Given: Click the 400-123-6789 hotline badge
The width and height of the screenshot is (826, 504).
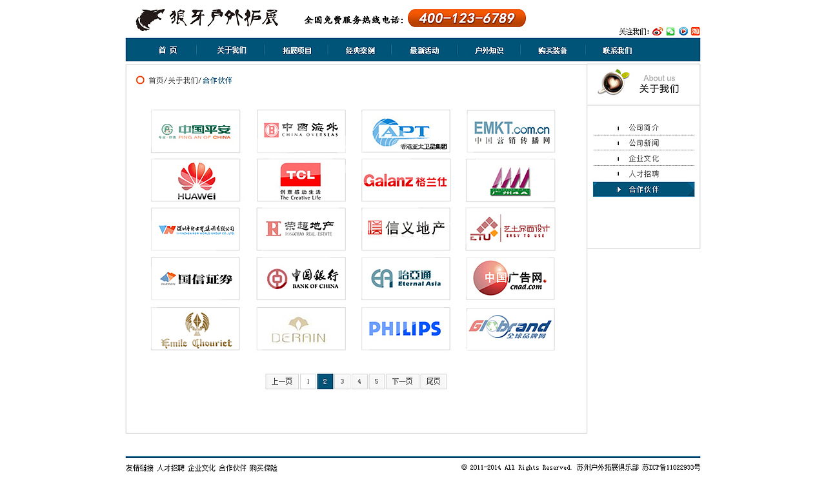Looking at the screenshot, I should pyautogui.click(x=467, y=18).
